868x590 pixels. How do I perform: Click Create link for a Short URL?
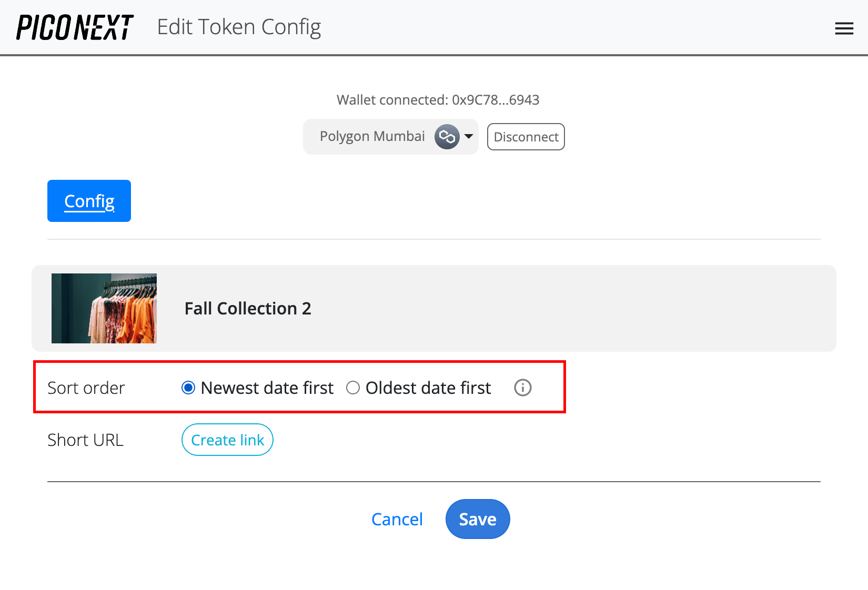click(227, 440)
